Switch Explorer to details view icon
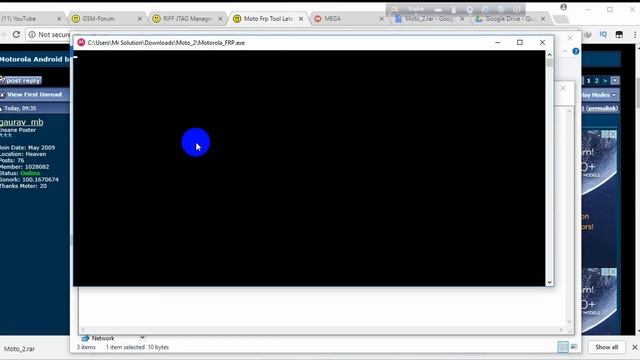 [x=563, y=347]
